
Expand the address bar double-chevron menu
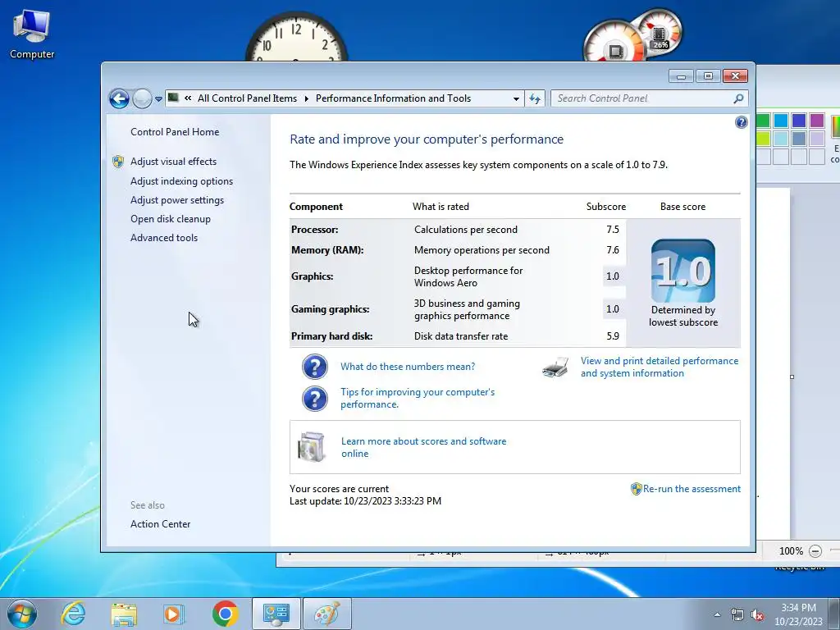[188, 98]
